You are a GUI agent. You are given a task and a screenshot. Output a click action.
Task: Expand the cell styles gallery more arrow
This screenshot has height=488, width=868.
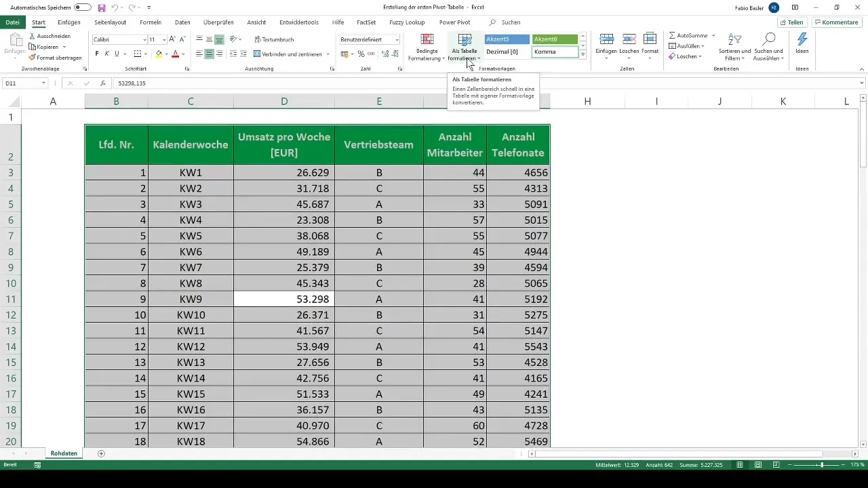[583, 54]
